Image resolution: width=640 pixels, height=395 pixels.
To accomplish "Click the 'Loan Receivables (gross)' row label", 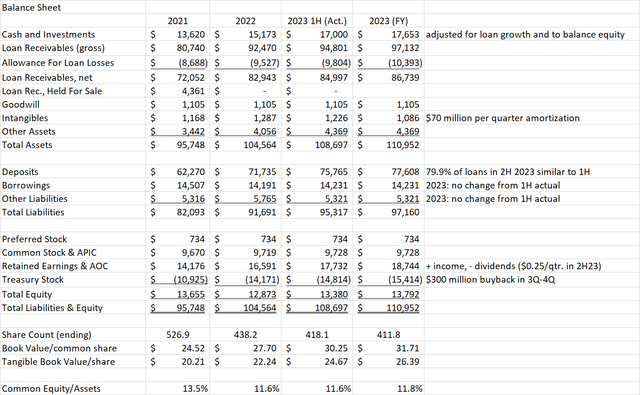I will (x=53, y=48).
